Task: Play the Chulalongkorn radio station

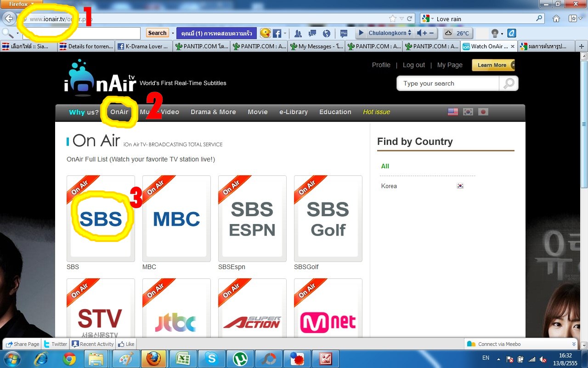Action: (361, 33)
